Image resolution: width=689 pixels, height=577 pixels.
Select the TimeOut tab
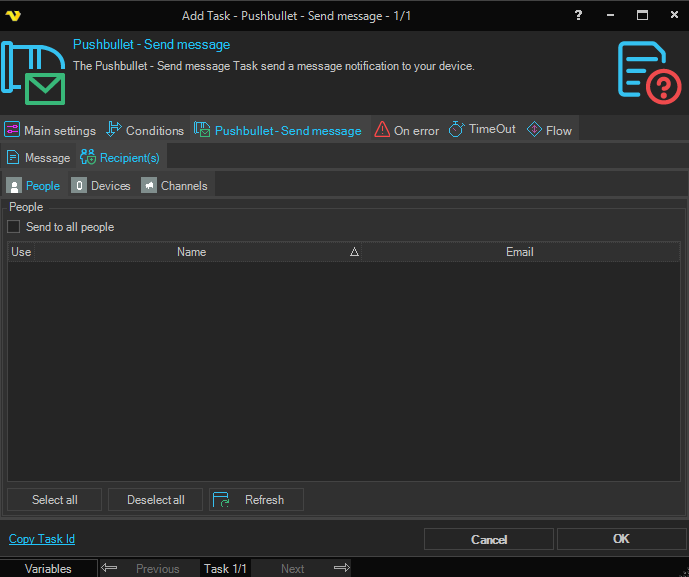pyautogui.click(x=482, y=130)
